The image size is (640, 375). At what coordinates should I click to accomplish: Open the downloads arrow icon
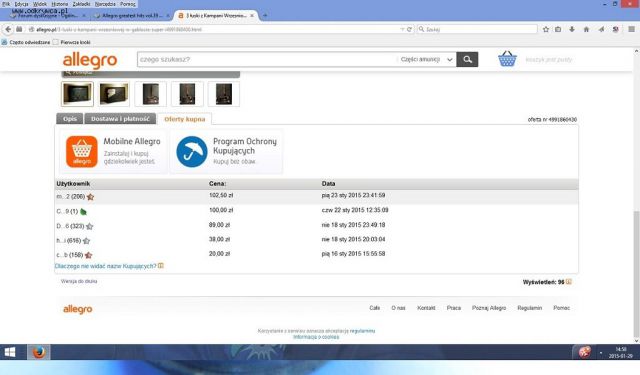[572, 29]
